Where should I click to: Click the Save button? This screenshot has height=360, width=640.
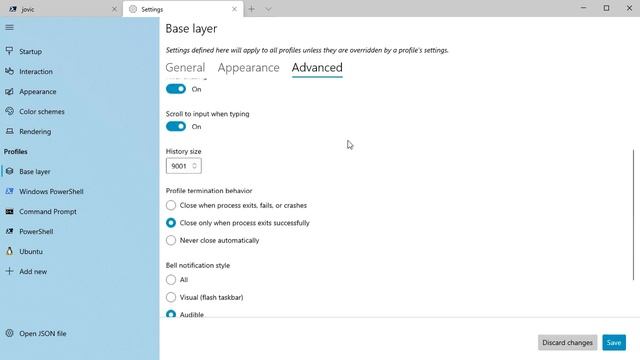click(x=613, y=342)
